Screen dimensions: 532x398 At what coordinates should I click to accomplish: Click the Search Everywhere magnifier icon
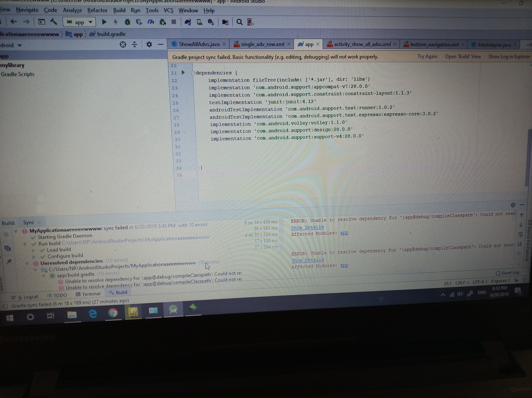[239, 22]
